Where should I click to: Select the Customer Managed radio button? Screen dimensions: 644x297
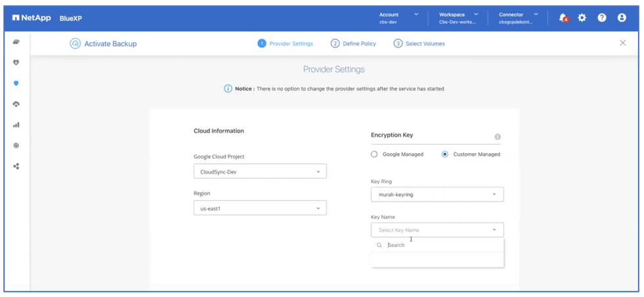(445, 154)
